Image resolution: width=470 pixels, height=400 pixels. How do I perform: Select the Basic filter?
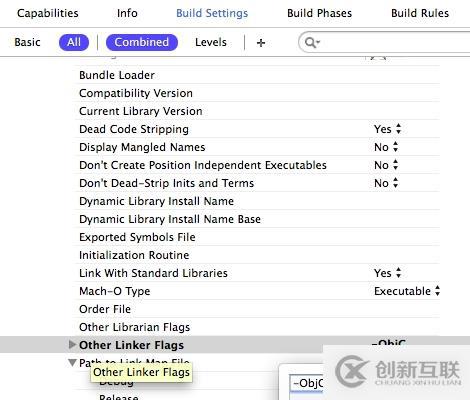tap(27, 42)
